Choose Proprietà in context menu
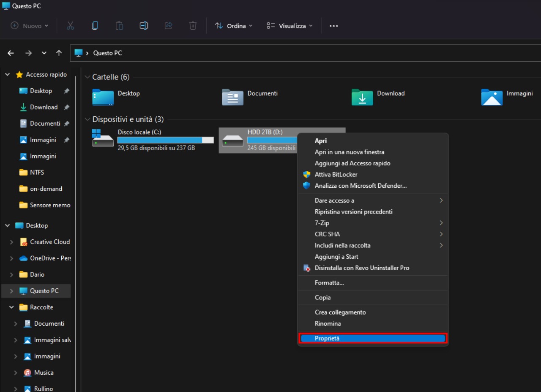This screenshot has width=541, height=392. 373,338
